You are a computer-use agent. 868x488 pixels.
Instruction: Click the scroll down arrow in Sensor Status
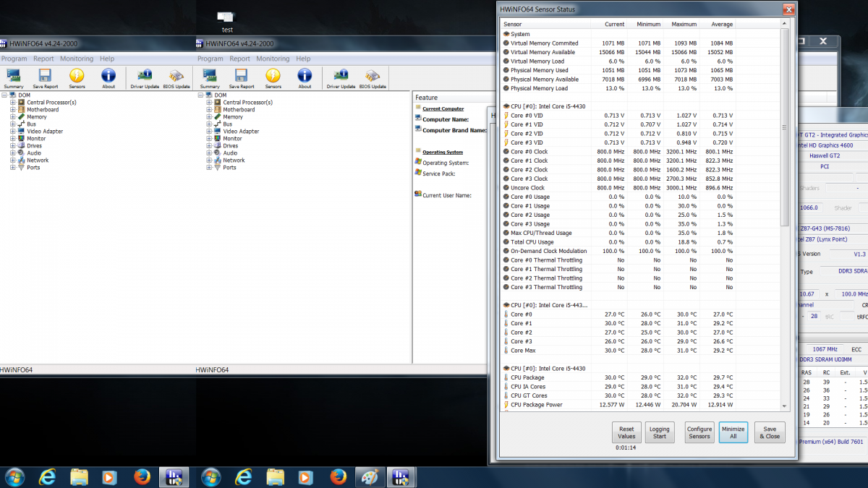[x=785, y=406]
